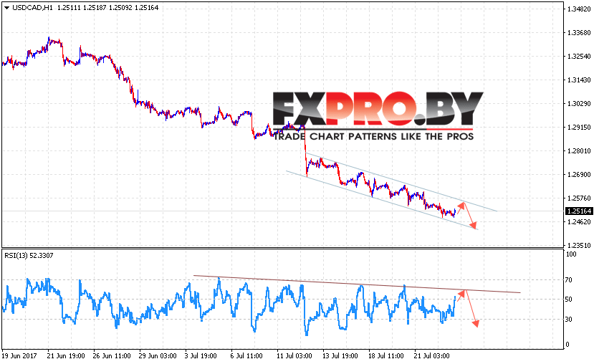594x364 pixels.
Task: Select the time axis label 19 Jun 2017
Action: coord(19,355)
